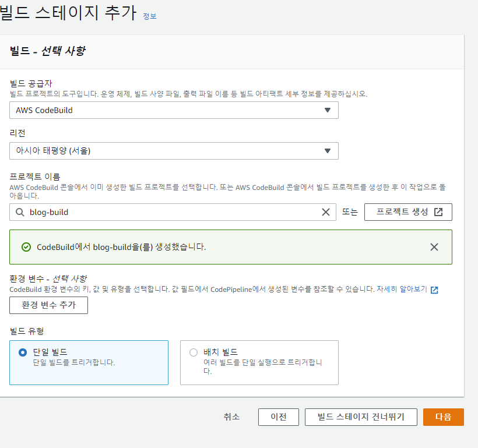Viewport: 478px width, 448px height.
Task: Click external link icon on 프로젝트 생성
Action: [x=438, y=212]
